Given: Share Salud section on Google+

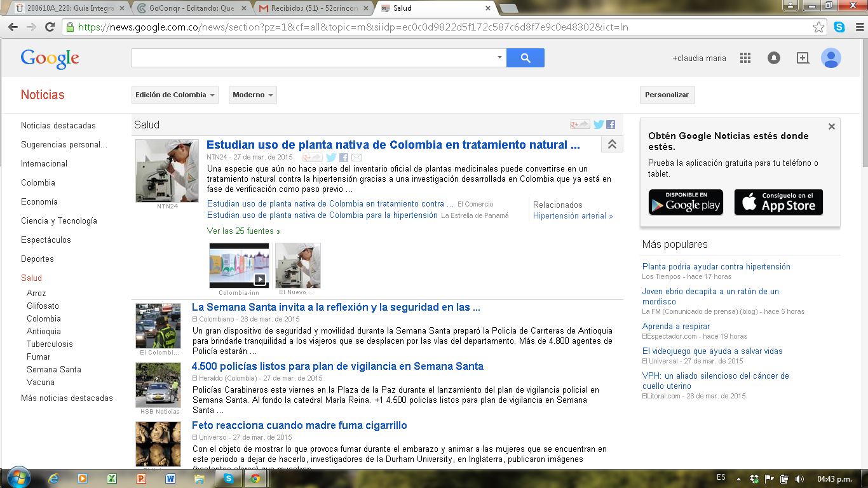Looking at the screenshot, I should [580, 125].
